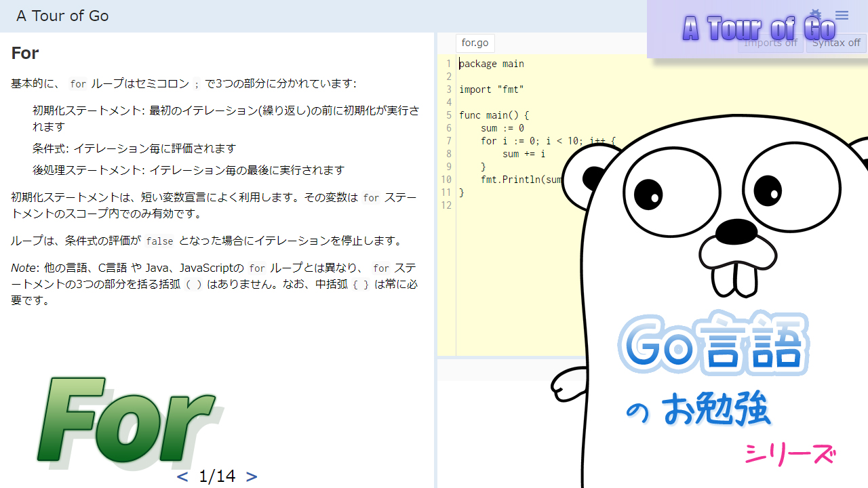Click the import "fmt" code line
The height and width of the screenshot is (488, 868).
[x=492, y=89]
